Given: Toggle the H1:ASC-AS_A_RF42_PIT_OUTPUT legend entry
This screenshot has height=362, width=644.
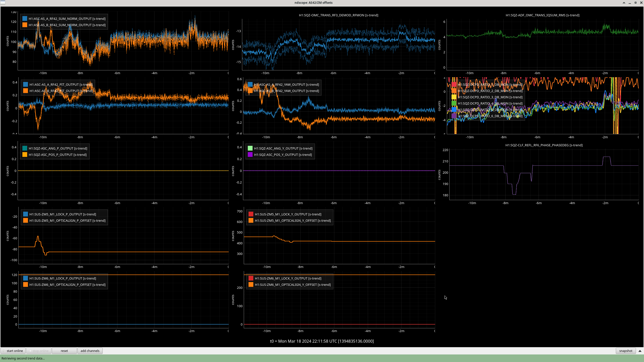Looking at the screenshot, I should (61, 84).
